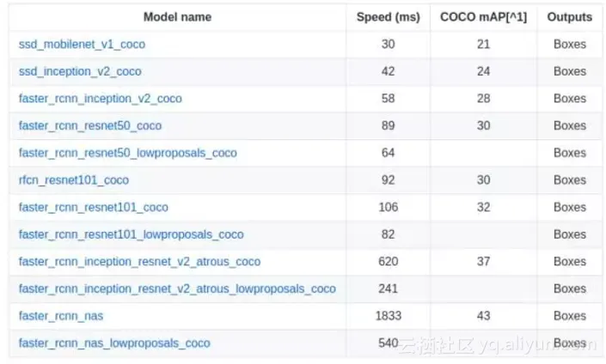Image resolution: width=606 pixels, height=364 pixels.
Task: Follow the faster_rcnn_inception_resnet_v2_atrous_coco link
Action: click(139, 262)
